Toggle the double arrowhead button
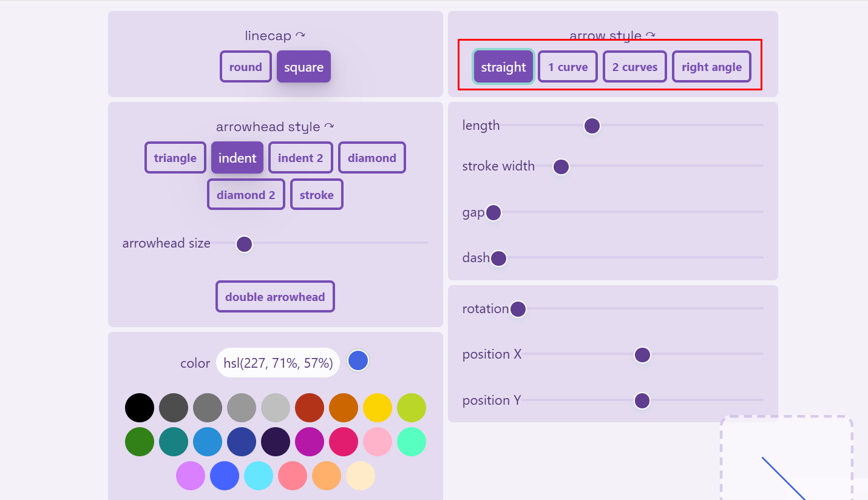 275,297
